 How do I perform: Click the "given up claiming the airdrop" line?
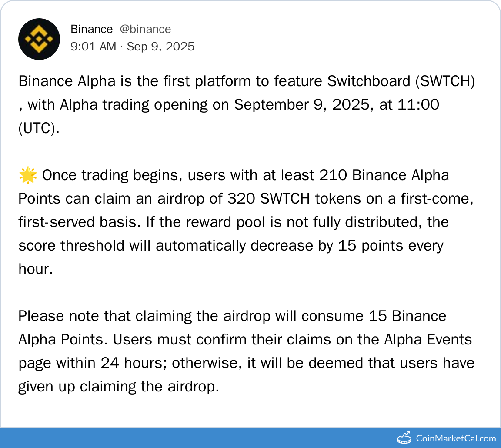tap(118, 387)
